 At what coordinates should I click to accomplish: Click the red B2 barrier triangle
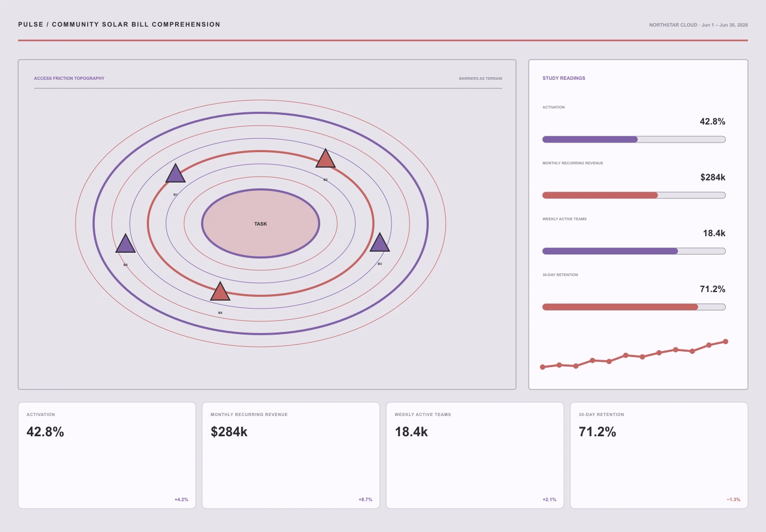[326, 160]
